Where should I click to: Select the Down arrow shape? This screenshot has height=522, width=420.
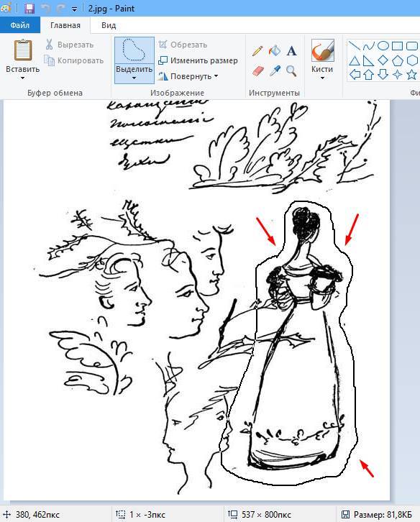(x=383, y=74)
